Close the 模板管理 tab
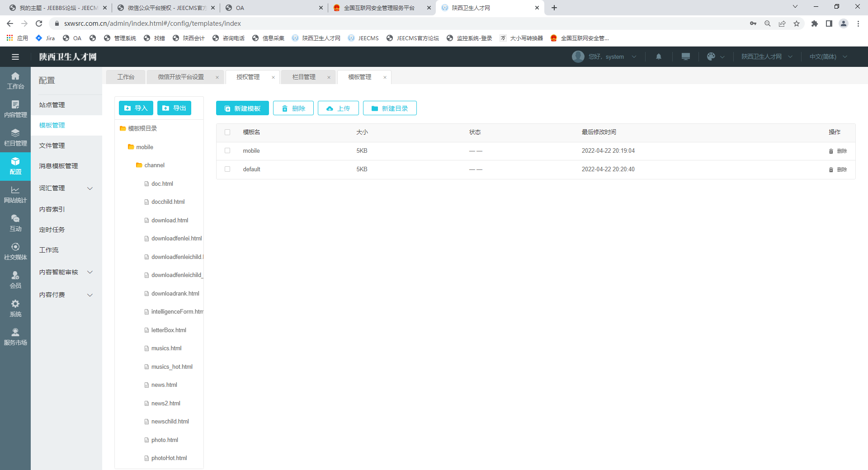 click(385, 77)
